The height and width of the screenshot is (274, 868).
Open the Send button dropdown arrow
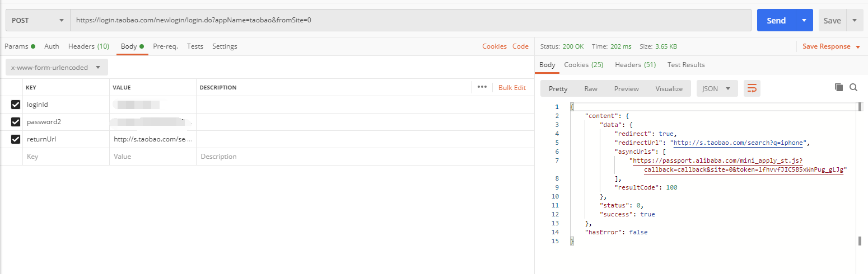[804, 20]
